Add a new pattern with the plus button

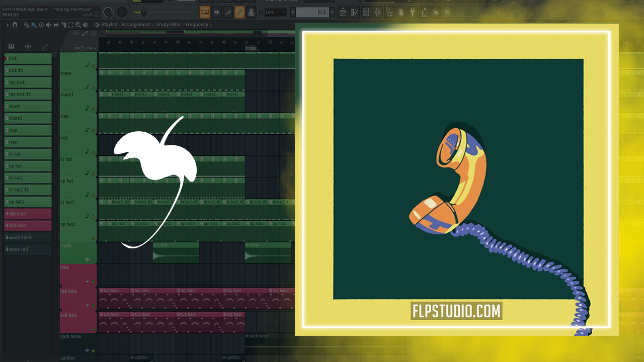(333, 12)
